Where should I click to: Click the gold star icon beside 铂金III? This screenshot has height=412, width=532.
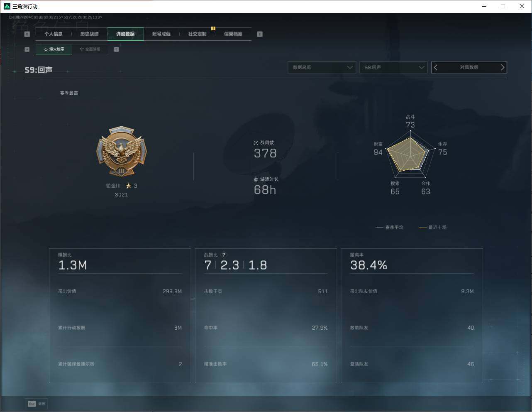pyautogui.click(x=129, y=186)
